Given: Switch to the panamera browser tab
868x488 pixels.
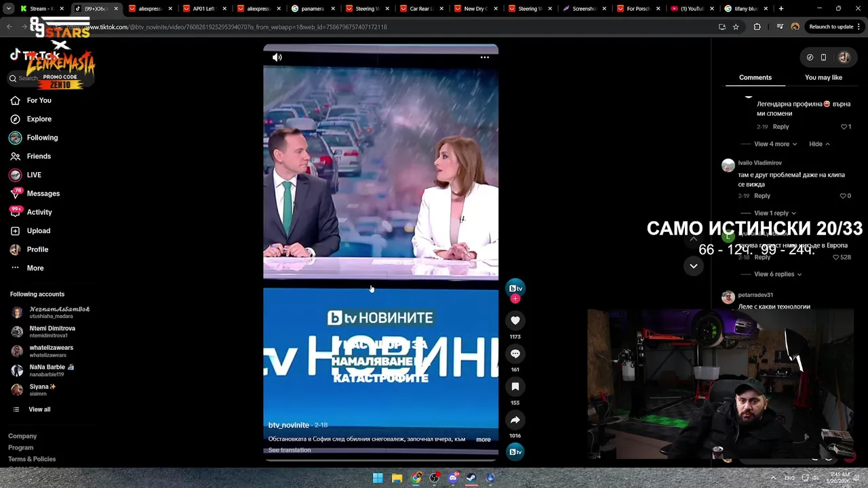Looking at the screenshot, I should click(312, 9).
